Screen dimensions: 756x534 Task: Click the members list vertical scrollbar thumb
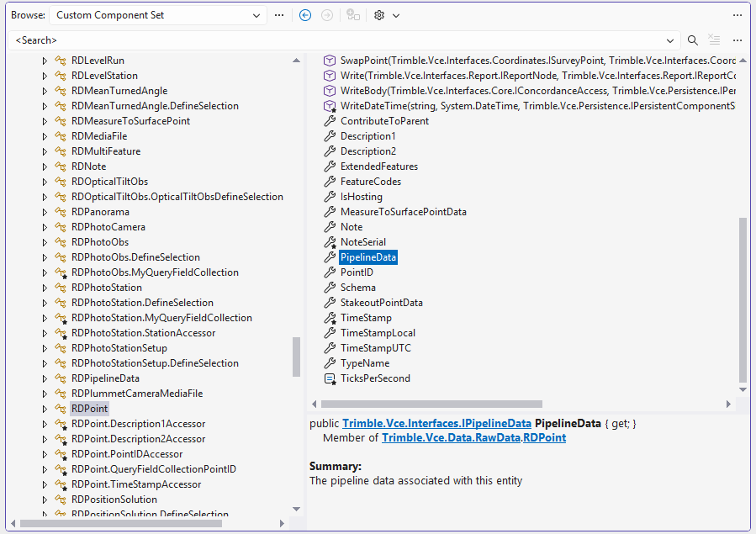743,299
